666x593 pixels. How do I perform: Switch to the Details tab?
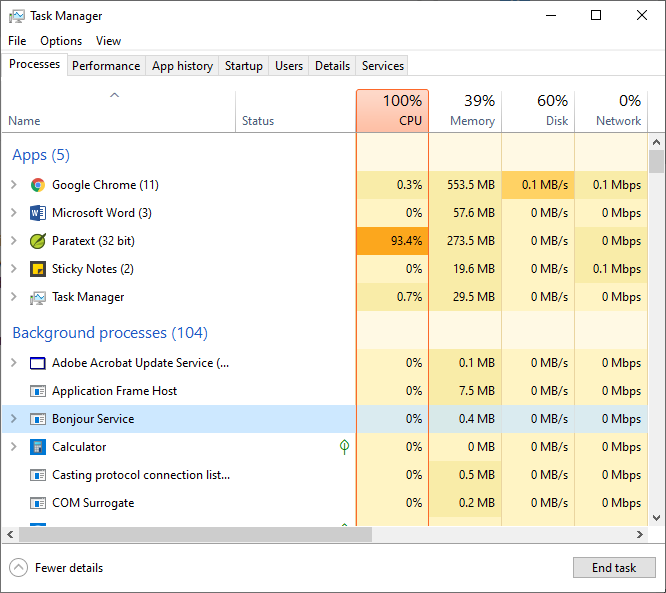[332, 66]
